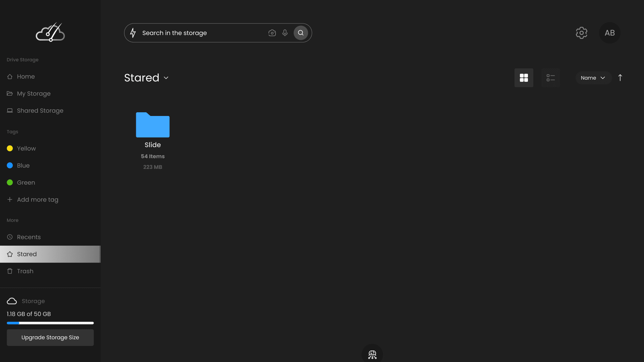Click the cloud logo icon
Screen dimensions: 644x362
tap(50, 32)
